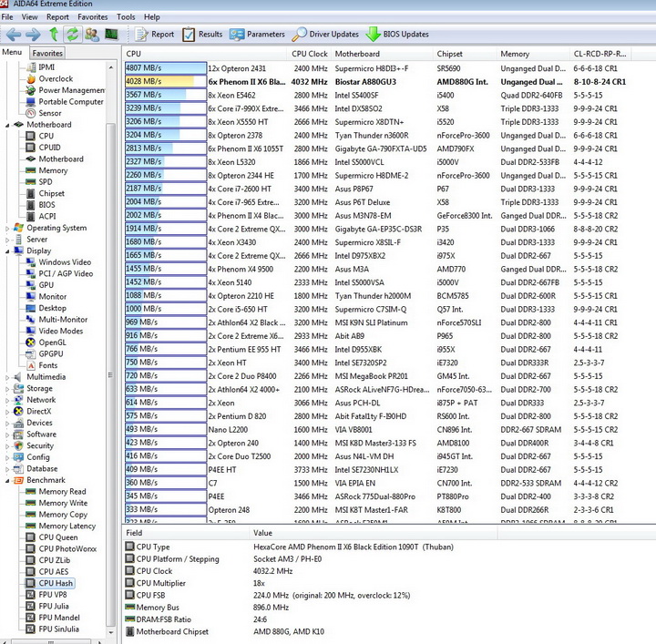Image resolution: width=656 pixels, height=644 pixels.
Task: Switch to the Menu tab
Action: tap(12, 52)
